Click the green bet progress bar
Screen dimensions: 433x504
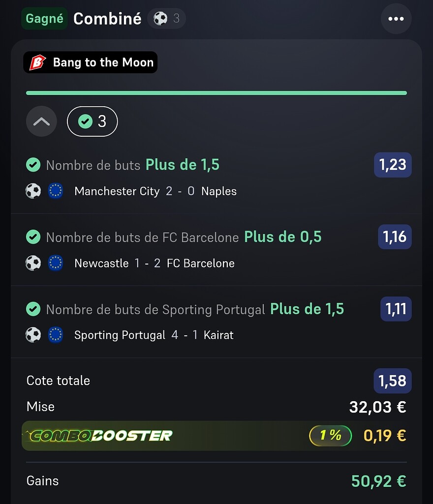(x=216, y=92)
